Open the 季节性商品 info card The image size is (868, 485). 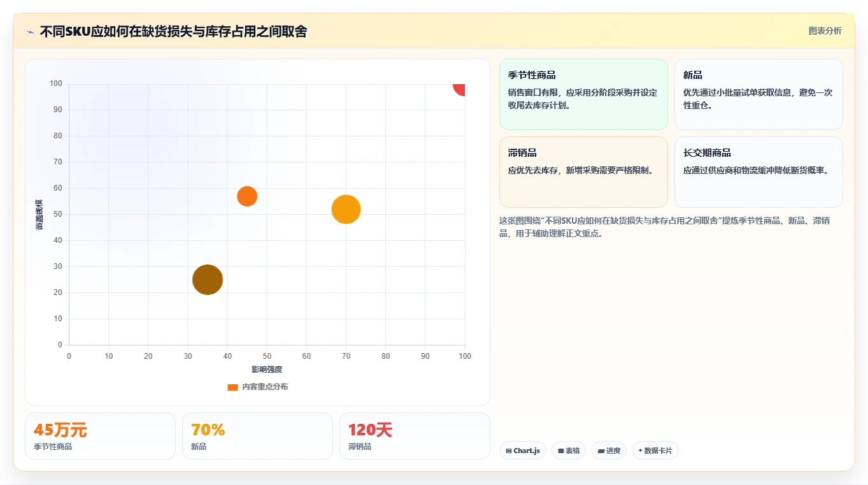[x=583, y=94]
